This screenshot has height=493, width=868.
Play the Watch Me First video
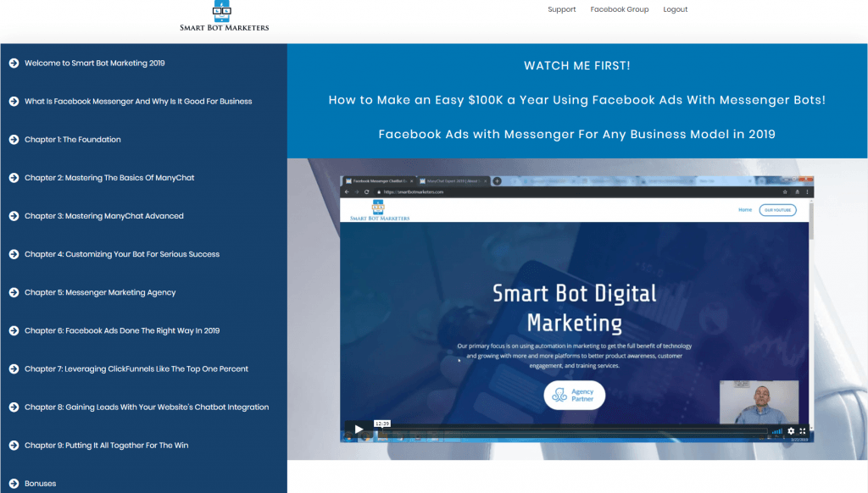click(x=359, y=429)
